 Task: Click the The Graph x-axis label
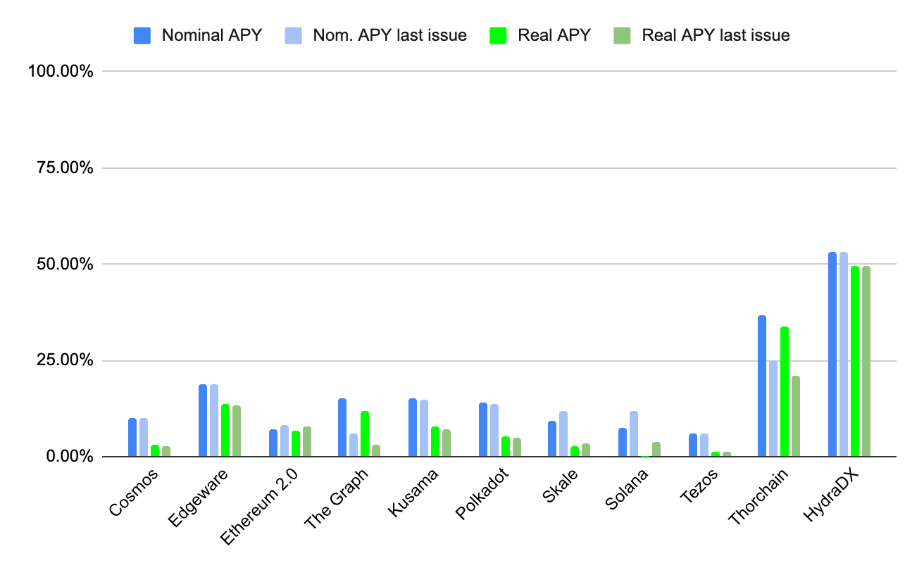[337, 499]
